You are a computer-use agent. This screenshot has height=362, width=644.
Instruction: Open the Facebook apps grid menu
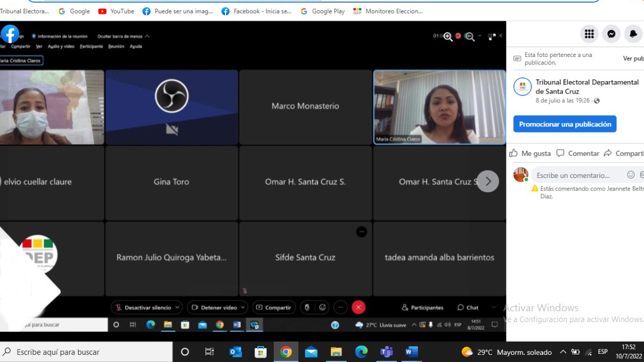coord(589,34)
